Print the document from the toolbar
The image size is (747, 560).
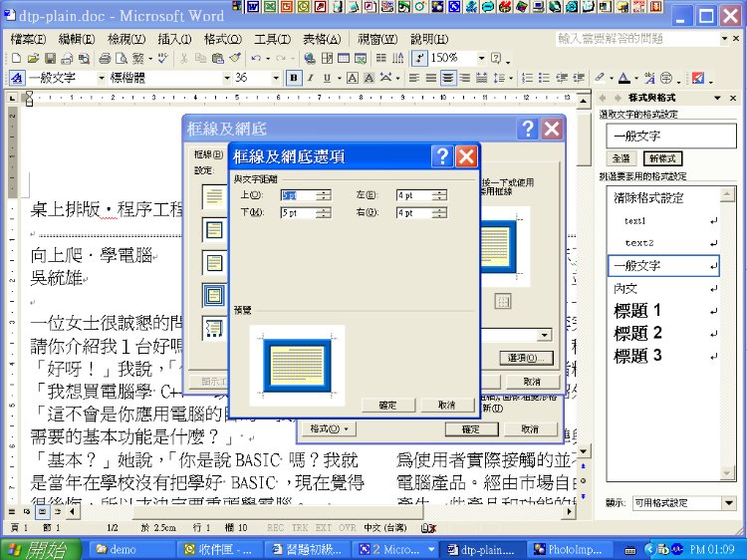[105, 58]
